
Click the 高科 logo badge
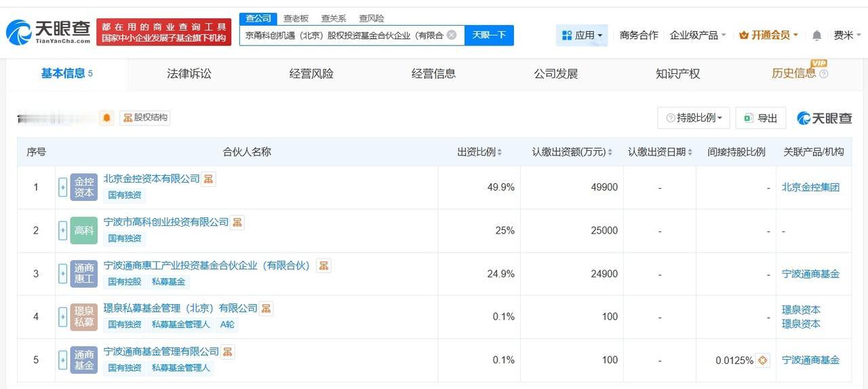coord(84,231)
